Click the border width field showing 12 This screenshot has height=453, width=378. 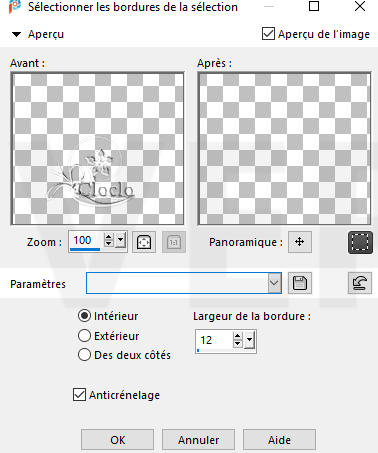point(214,340)
